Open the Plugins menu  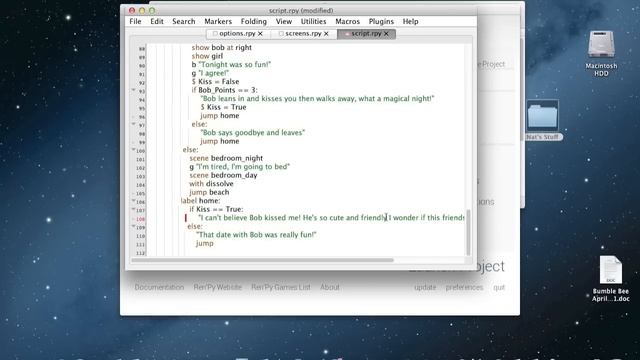[x=381, y=21]
